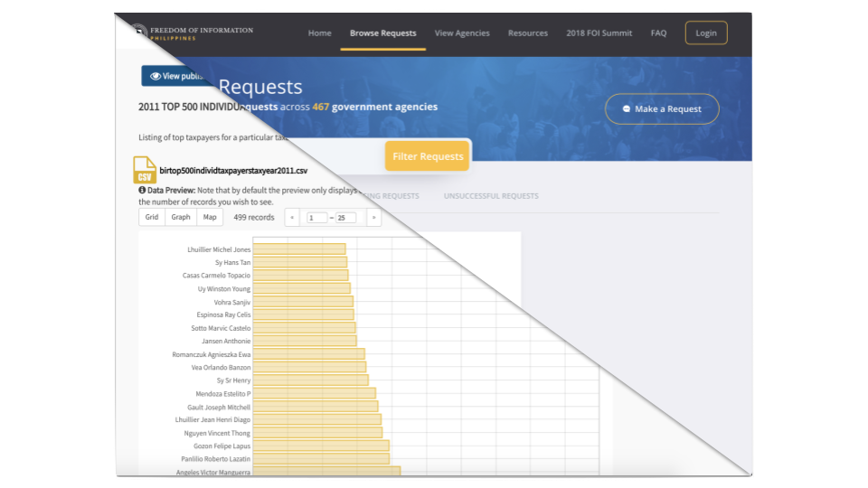This screenshot has width=868, height=488.
Task: Go to previous records page arrow
Action: [x=292, y=218]
